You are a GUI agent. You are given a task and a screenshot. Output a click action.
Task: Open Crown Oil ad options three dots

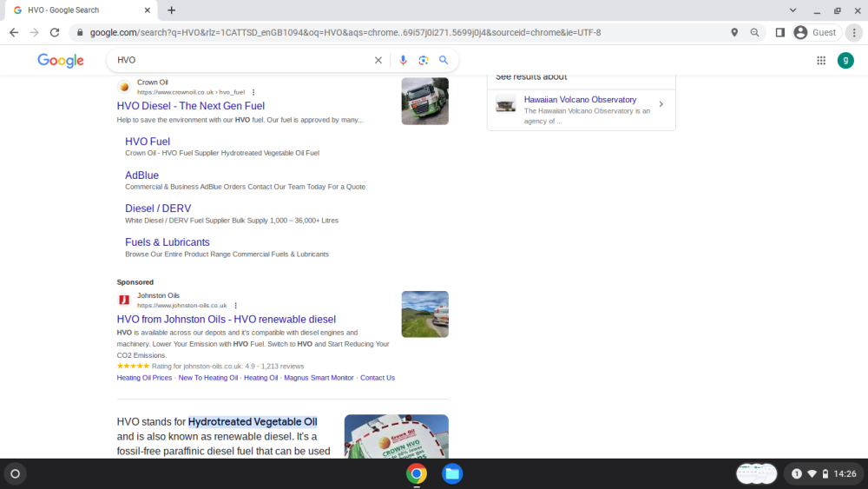253,92
